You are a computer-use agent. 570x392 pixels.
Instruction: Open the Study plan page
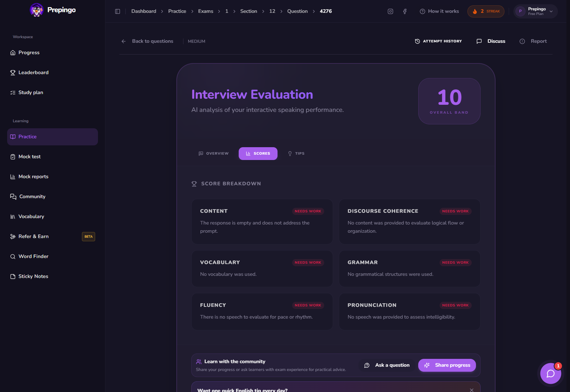click(52, 93)
